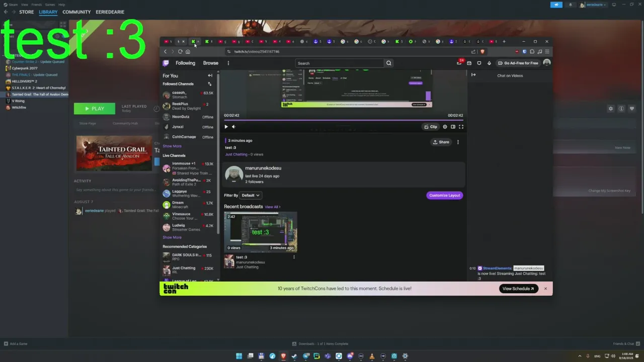Reload the browser page
Screen dimensions: 644x362
180,51
